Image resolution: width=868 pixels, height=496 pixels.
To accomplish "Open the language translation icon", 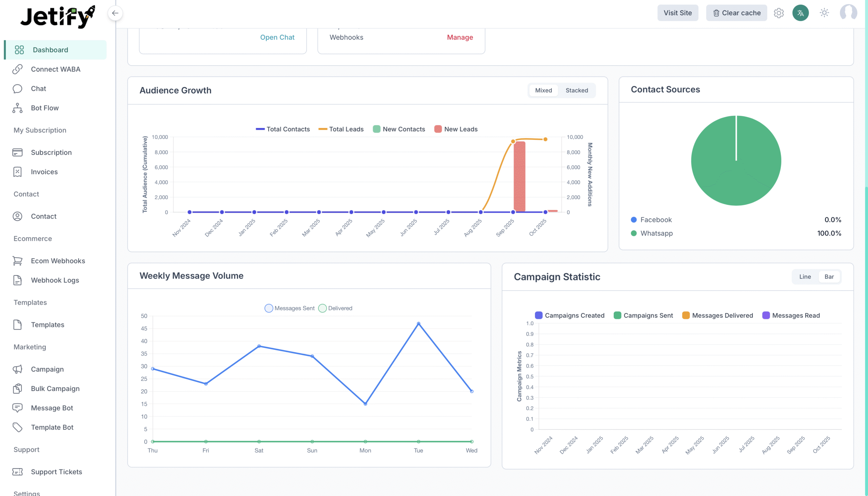I will click(x=800, y=13).
